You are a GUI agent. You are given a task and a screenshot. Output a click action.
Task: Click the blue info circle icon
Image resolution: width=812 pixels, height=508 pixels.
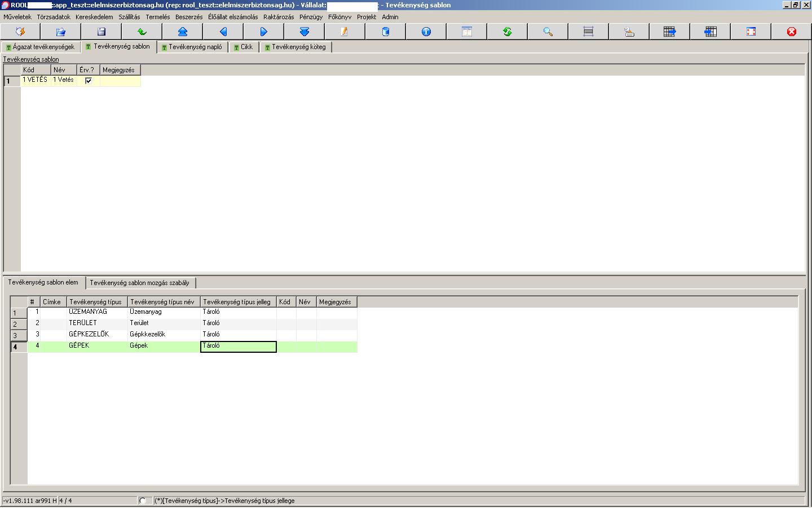[x=426, y=32]
